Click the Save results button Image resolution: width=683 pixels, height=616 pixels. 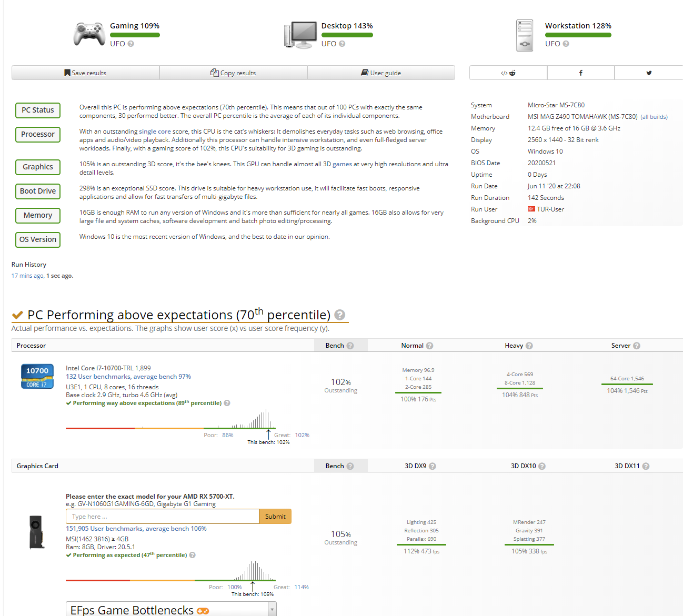[85, 73]
